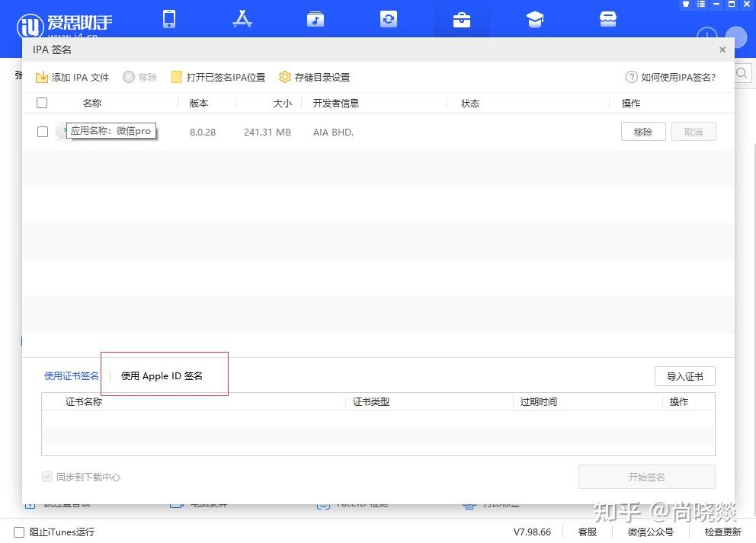
Task: Click version cell 8.0.28
Action: (203, 132)
